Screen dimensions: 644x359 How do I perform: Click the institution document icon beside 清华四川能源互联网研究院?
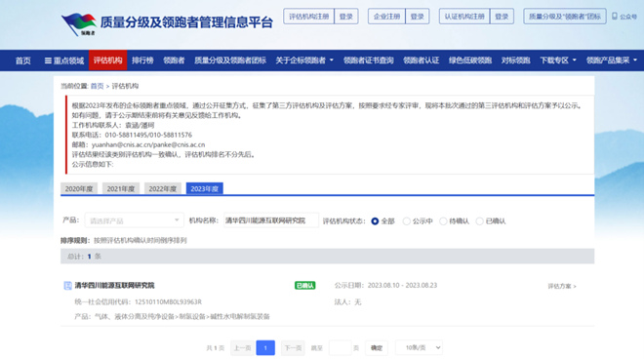(67, 286)
